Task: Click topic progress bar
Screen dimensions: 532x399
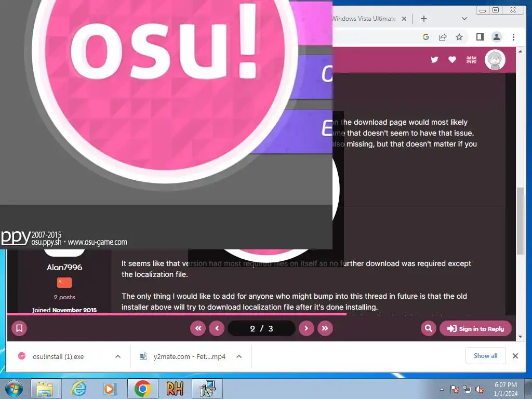Action: tap(261, 314)
